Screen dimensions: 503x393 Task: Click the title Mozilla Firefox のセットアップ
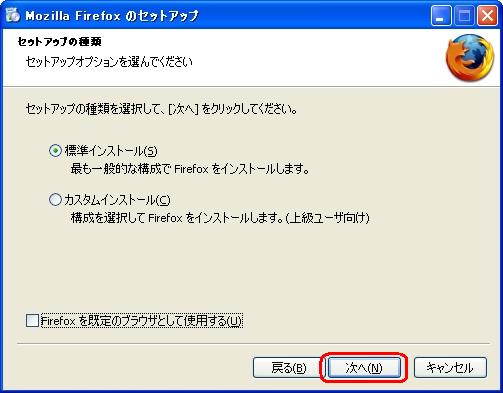[x=112, y=16]
